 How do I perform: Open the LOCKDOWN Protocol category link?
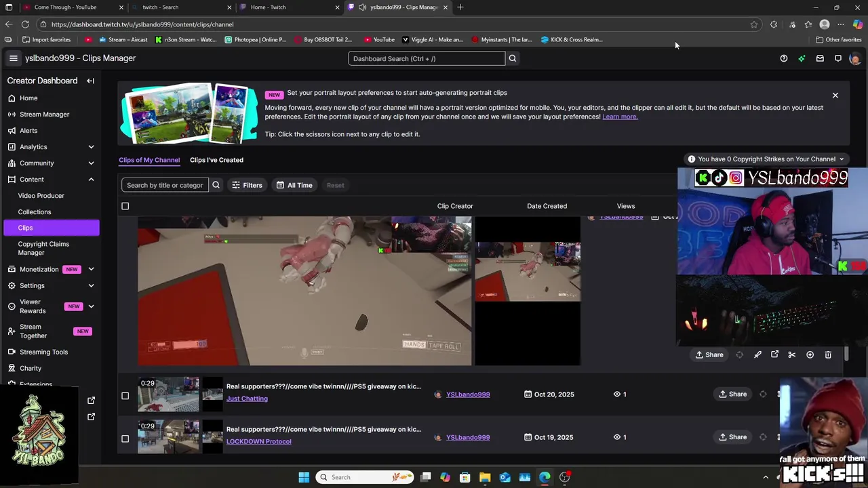tap(259, 441)
